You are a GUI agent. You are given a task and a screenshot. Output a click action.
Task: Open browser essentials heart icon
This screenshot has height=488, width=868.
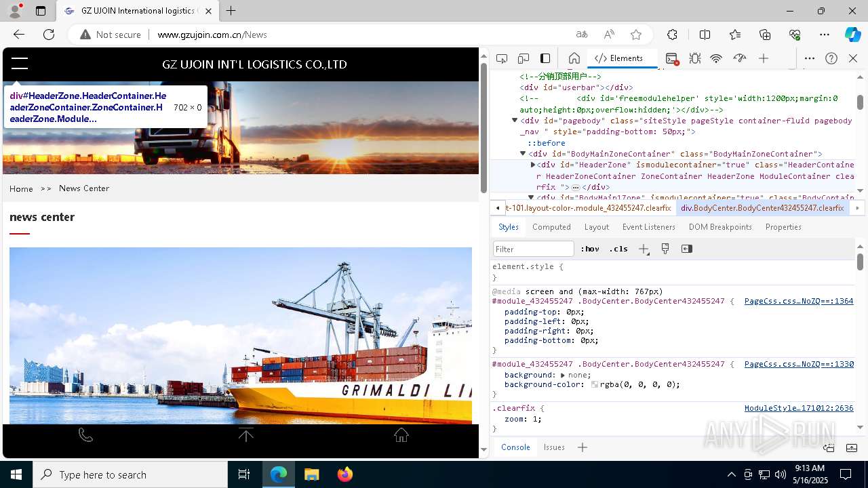pos(795,35)
